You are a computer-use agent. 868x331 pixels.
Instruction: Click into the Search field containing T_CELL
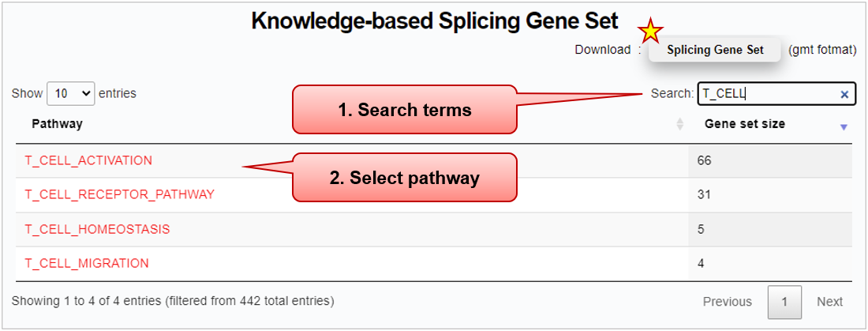(765, 94)
